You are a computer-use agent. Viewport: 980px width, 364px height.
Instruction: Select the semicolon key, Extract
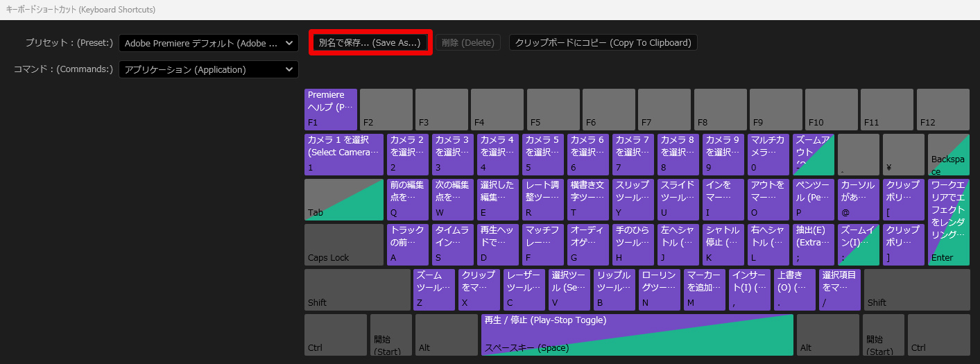tap(814, 245)
